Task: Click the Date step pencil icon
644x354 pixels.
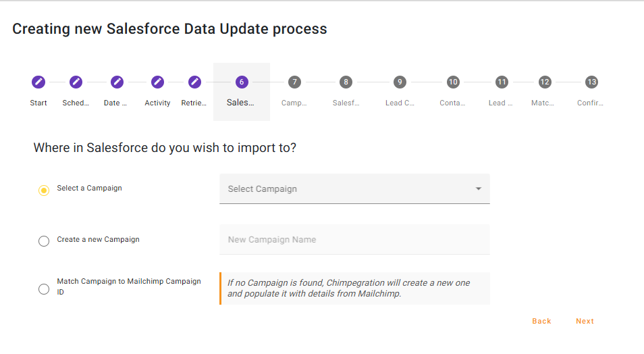Action: [117, 82]
